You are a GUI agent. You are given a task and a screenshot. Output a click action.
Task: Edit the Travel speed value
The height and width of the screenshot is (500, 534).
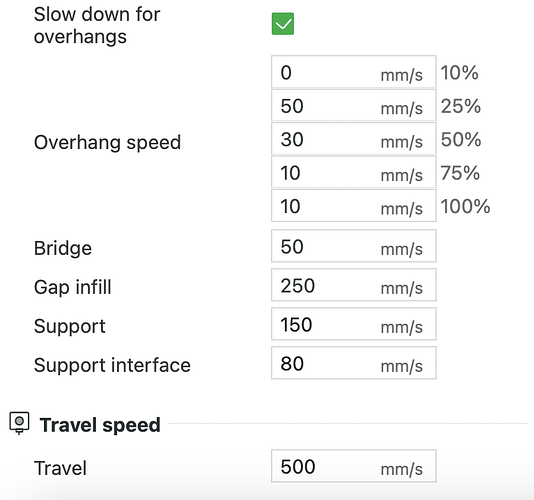[354, 466]
